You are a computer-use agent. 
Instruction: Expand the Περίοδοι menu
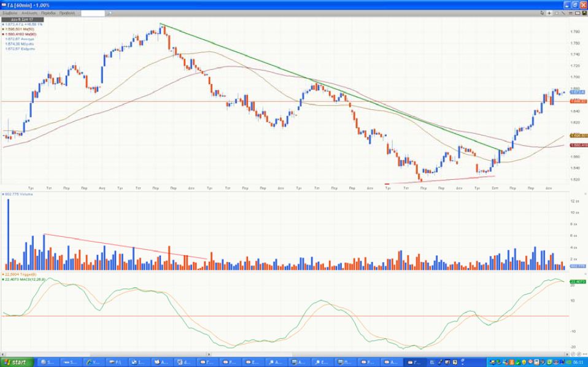pyautogui.click(x=48, y=12)
